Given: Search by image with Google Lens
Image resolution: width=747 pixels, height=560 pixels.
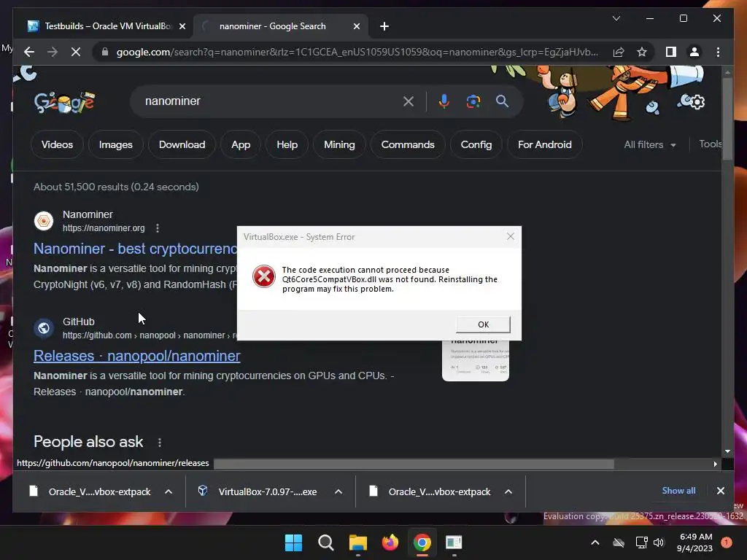Looking at the screenshot, I should pos(473,101).
